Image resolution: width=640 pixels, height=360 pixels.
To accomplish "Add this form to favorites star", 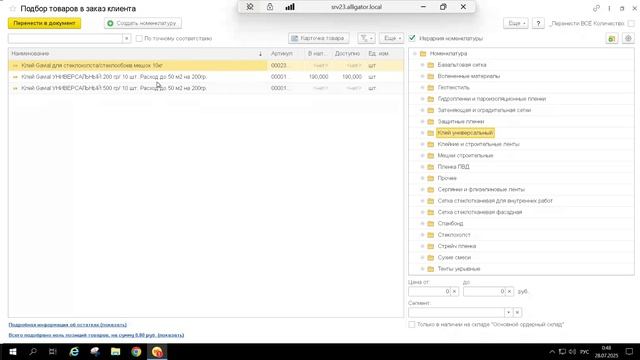I will pos(13,9).
